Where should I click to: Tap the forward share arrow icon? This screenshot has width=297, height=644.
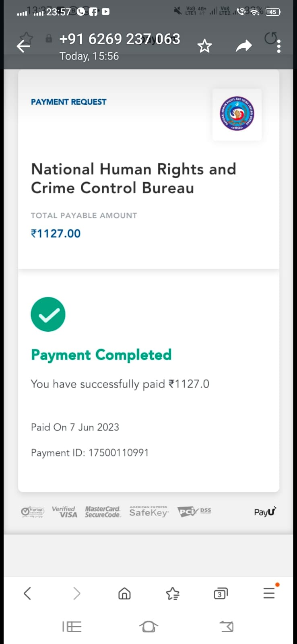point(243,46)
